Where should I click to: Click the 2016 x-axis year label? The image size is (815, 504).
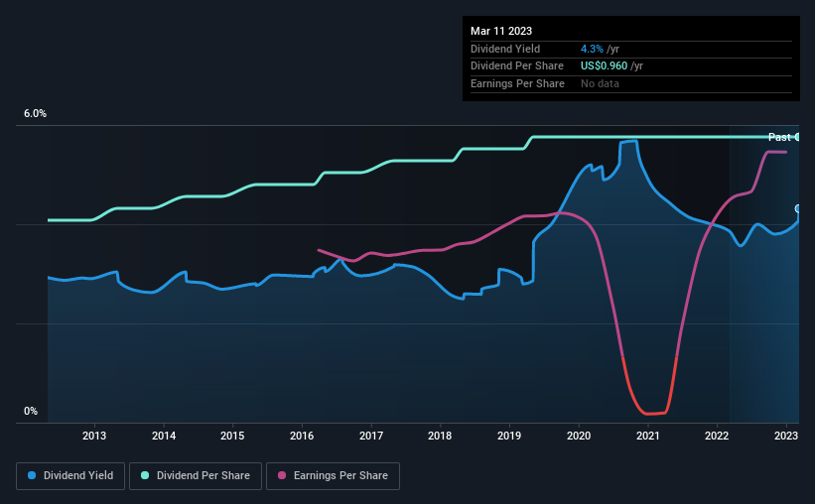click(x=302, y=436)
